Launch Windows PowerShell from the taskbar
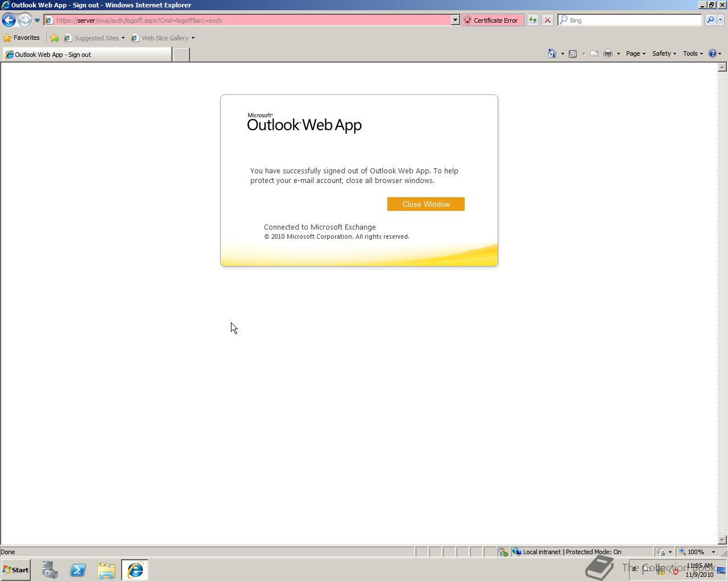728x582 pixels. pos(78,570)
